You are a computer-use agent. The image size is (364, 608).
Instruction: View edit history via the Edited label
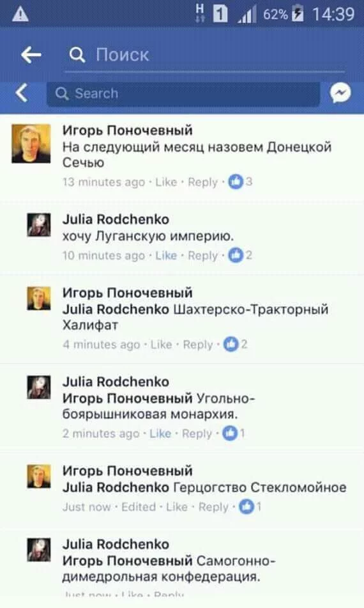(x=139, y=507)
